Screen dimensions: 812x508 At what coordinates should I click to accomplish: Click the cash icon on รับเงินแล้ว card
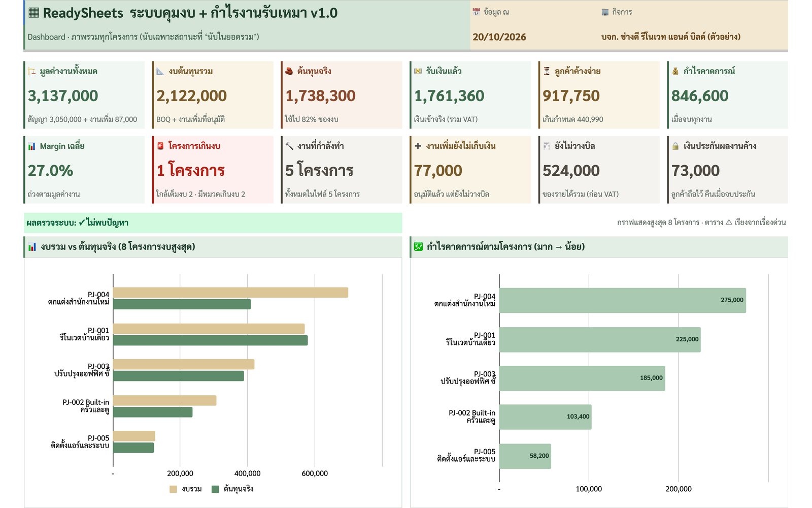pos(418,71)
